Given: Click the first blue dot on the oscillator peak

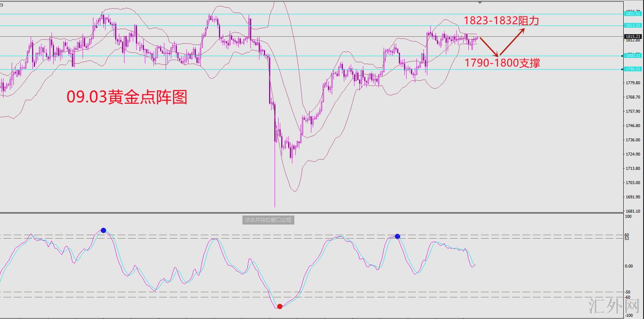Looking at the screenshot, I should [103, 230].
